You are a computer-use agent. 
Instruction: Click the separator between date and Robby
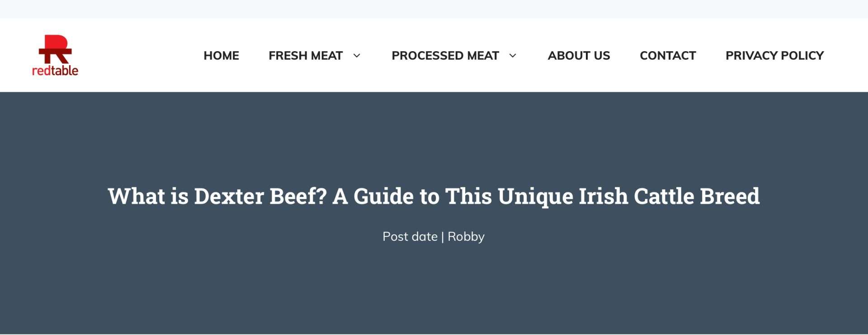pyautogui.click(x=443, y=236)
